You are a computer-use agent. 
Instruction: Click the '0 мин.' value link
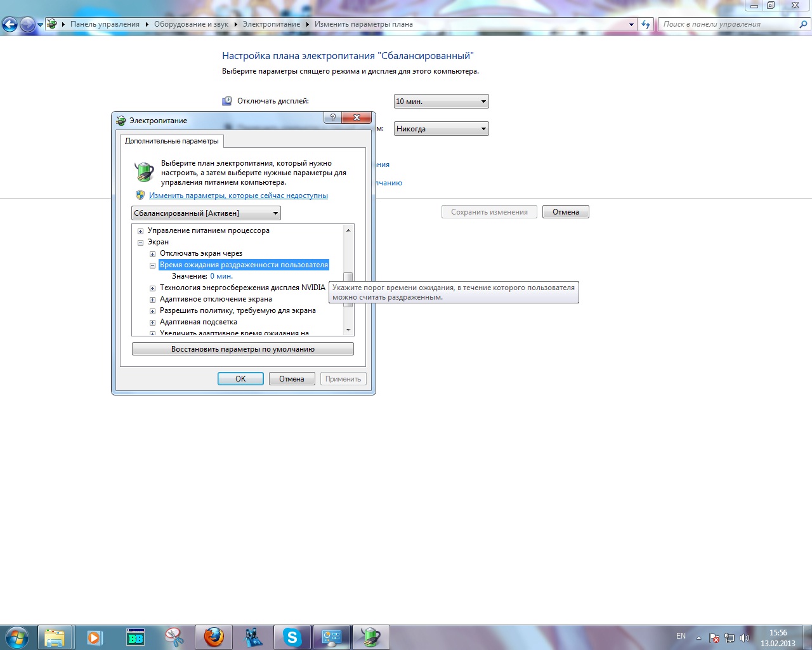point(221,276)
